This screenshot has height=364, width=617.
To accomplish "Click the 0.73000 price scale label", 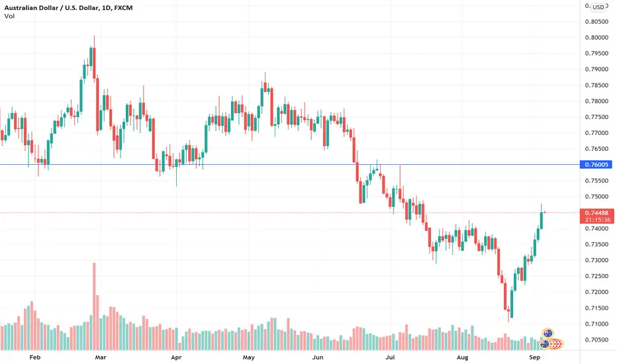I will [596, 260].
